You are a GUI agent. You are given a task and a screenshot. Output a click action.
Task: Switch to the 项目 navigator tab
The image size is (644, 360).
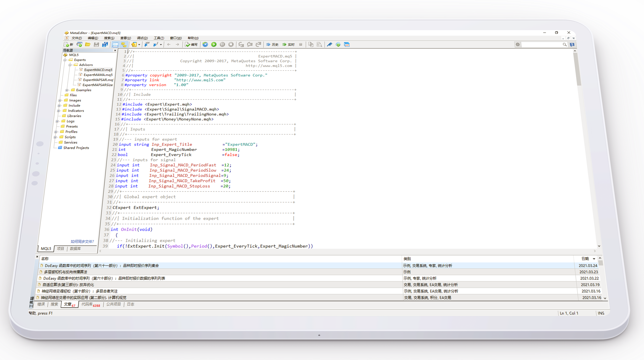click(60, 249)
